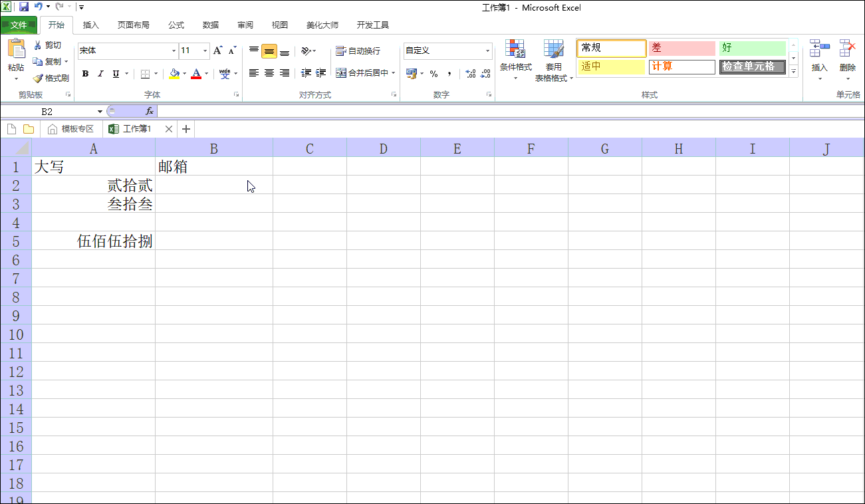This screenshot has width=865, height=504.
Task: Close the 工作簿1 document tab
Action: pyautogui.click(x=169, y=129)
